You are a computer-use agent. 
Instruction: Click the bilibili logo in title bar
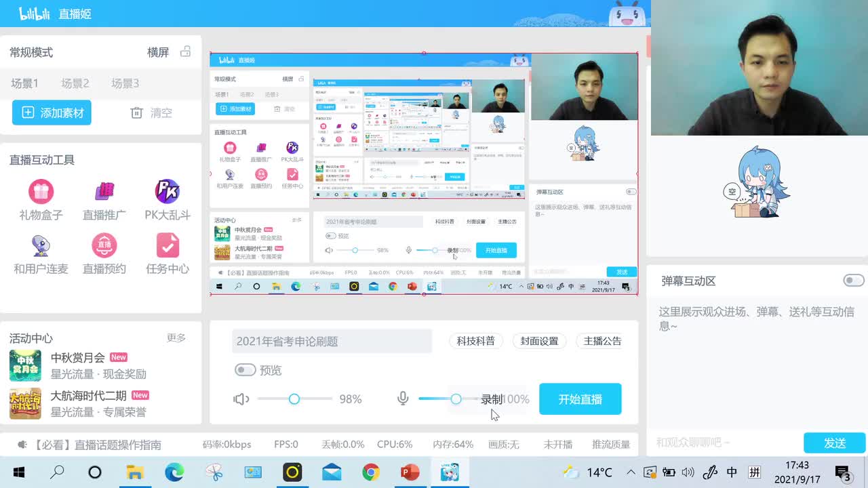(36, 13)
